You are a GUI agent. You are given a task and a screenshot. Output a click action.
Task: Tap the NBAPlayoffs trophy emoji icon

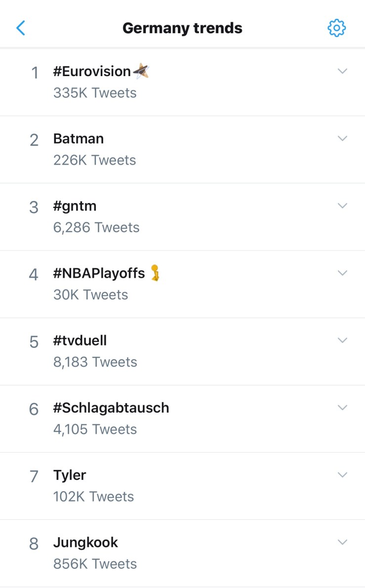pos(156,273)
